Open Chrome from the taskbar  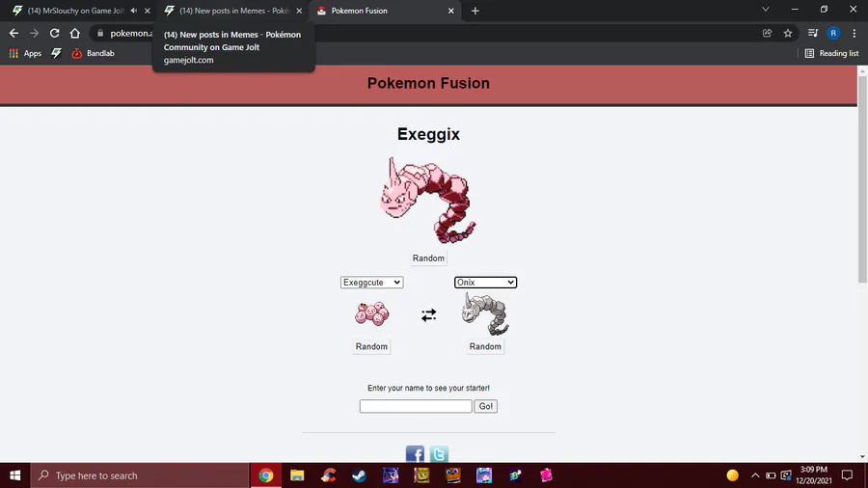point(266,475)
